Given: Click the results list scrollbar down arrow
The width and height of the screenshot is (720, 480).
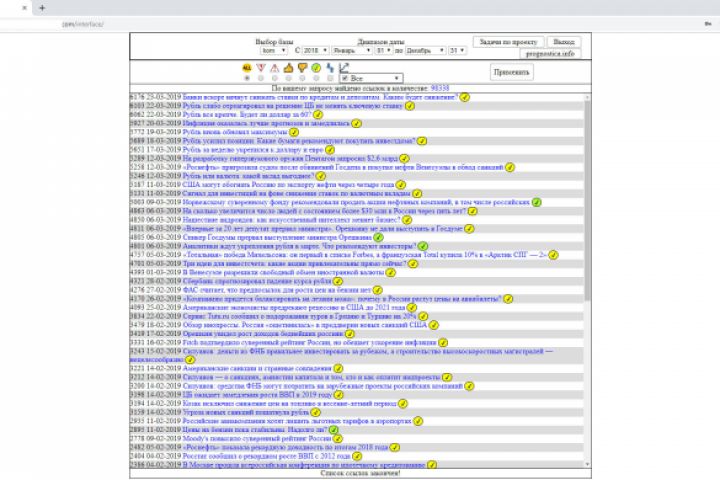Looking at the screenshot, I should point(587,464).
